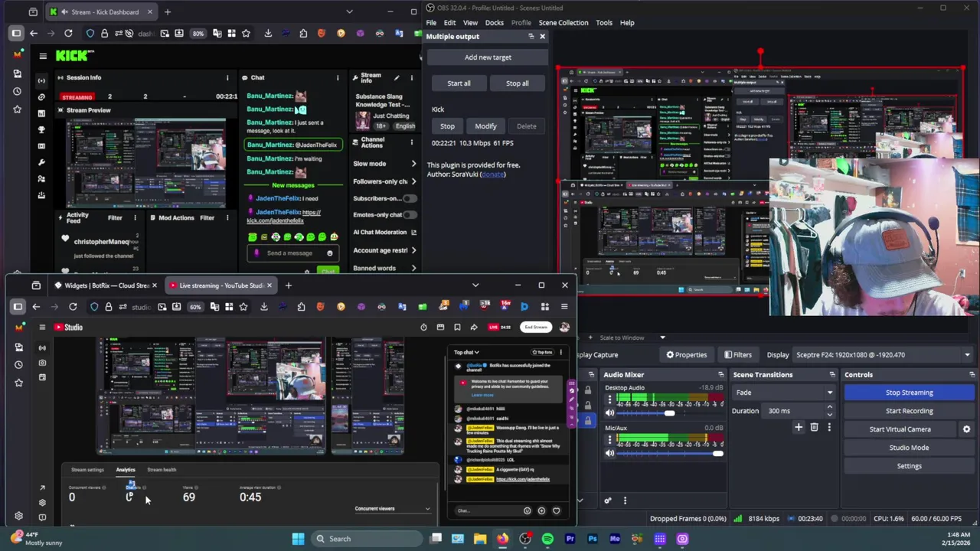Click the Windows Start button

tap(298, 539)
